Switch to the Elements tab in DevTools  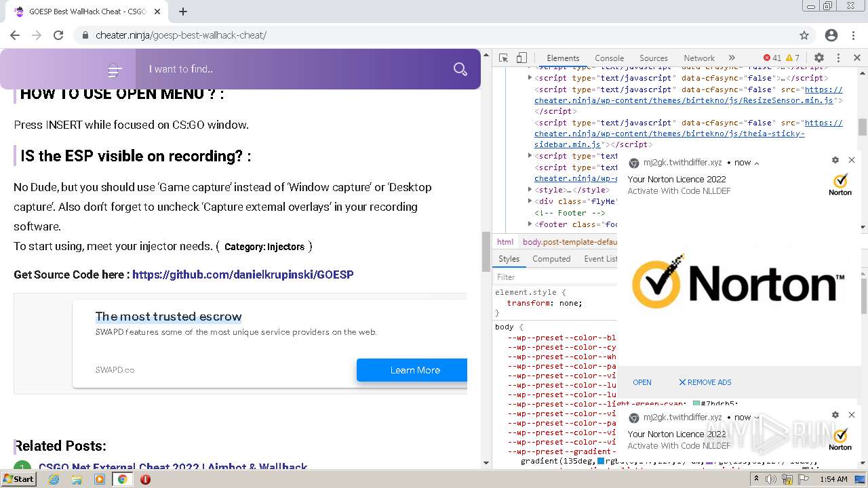563,58
